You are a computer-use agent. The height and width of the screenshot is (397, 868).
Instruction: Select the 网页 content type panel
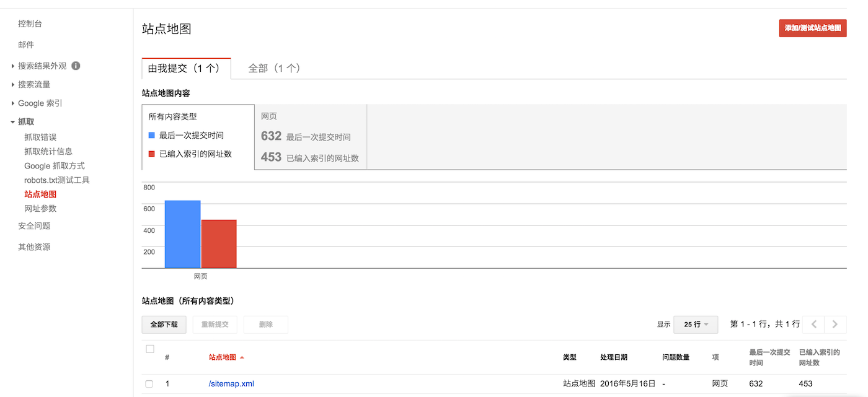311,137
